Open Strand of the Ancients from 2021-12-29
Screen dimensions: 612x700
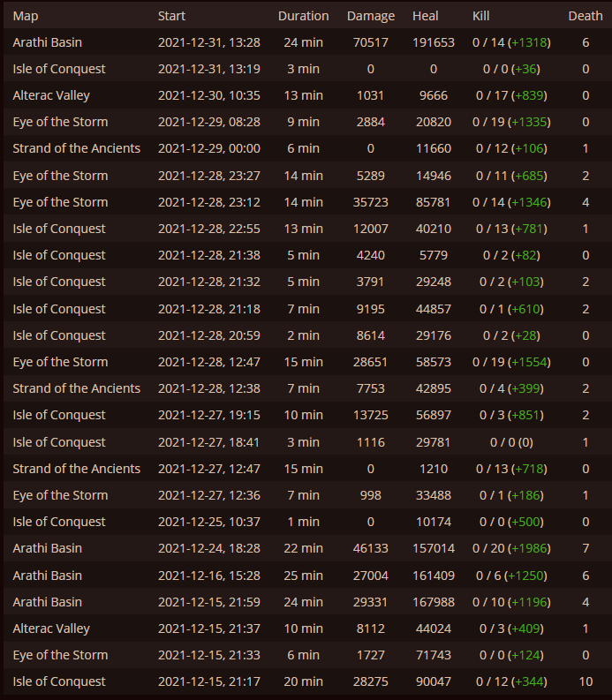76,148
